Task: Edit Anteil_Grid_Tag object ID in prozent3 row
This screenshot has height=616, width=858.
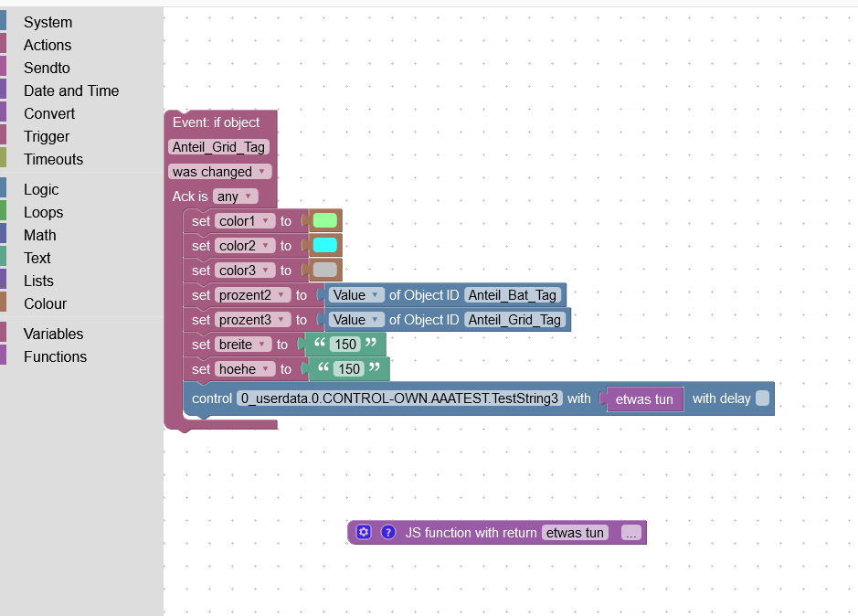Action: 515,320
